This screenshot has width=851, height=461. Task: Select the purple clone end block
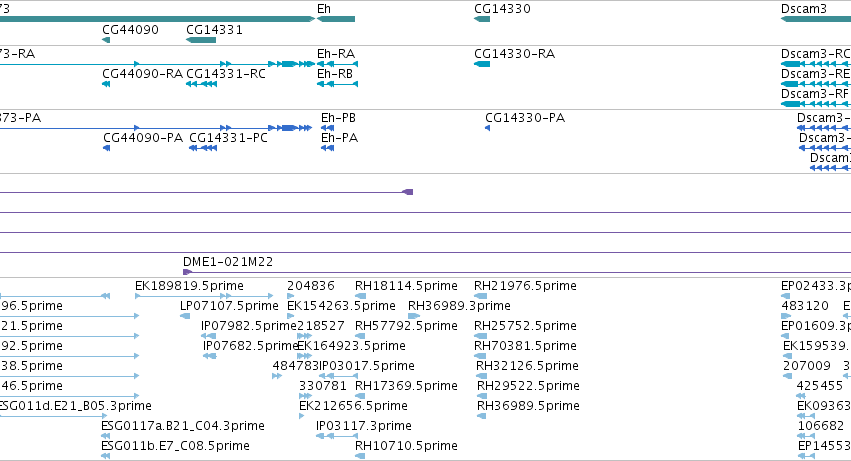pos(408,192)
